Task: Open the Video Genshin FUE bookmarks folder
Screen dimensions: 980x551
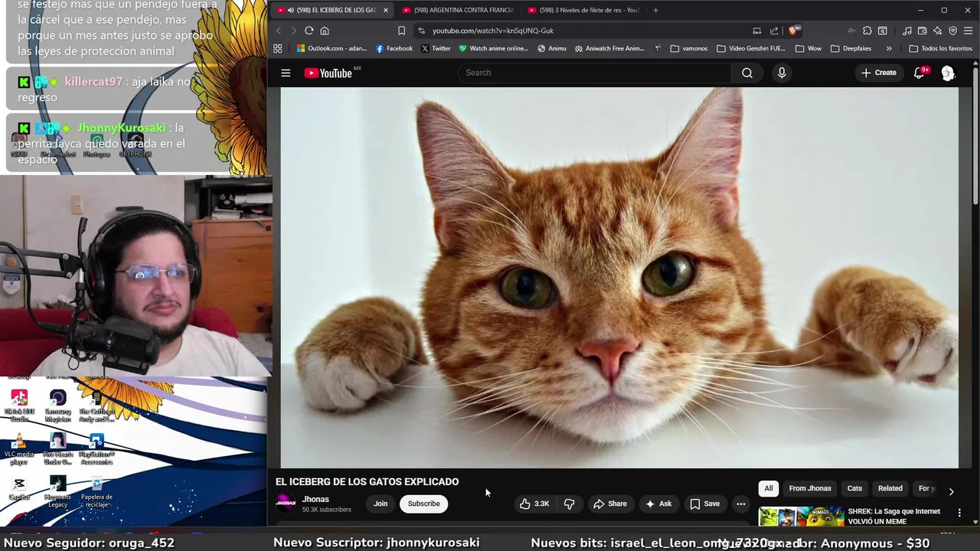Action: [x=751, y=48]
